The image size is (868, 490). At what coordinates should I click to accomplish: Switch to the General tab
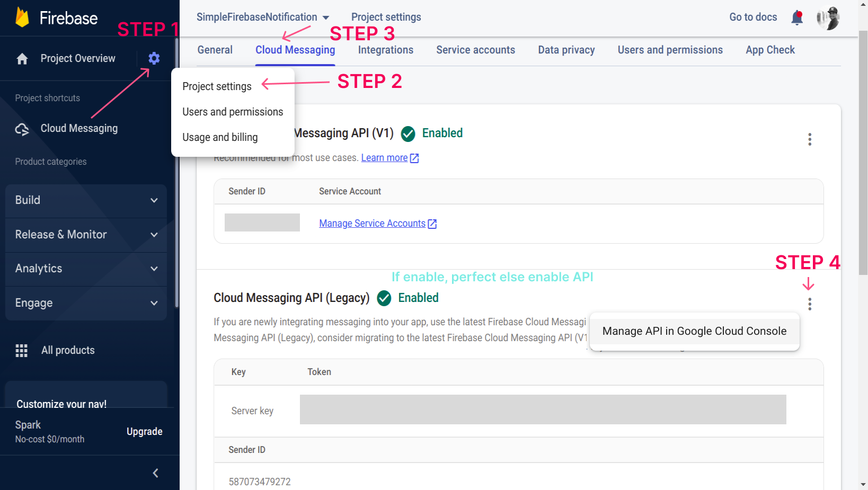(x=215, y=50)
